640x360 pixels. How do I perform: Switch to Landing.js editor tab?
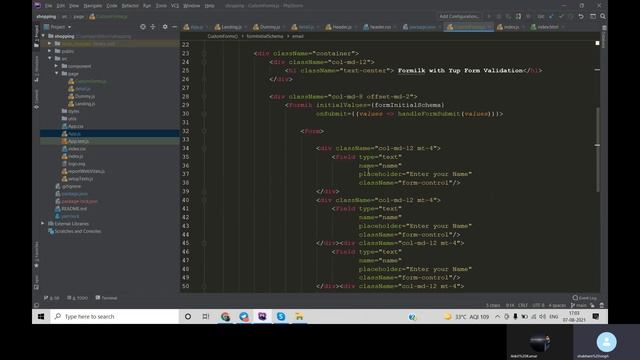[x=231, y=27]
